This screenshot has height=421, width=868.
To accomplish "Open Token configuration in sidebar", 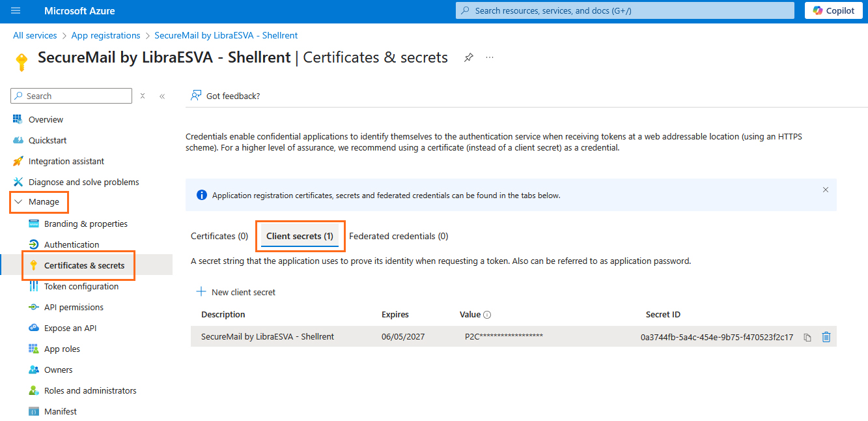I will [81, 286].
